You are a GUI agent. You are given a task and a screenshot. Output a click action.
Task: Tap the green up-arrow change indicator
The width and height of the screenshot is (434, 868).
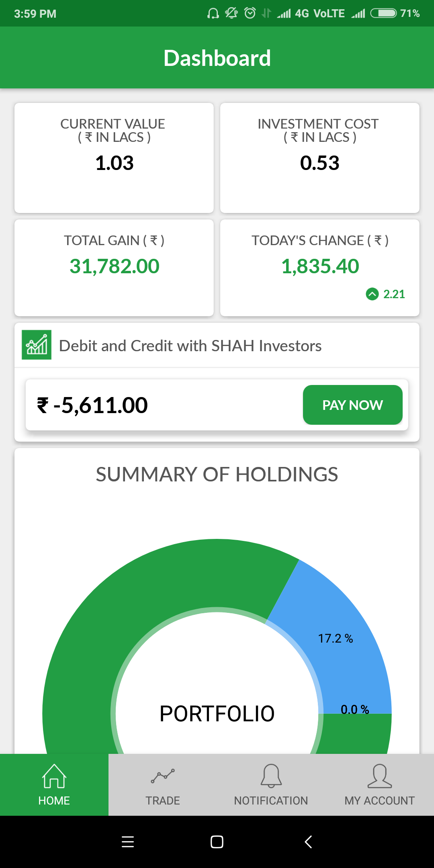[372, 294]
